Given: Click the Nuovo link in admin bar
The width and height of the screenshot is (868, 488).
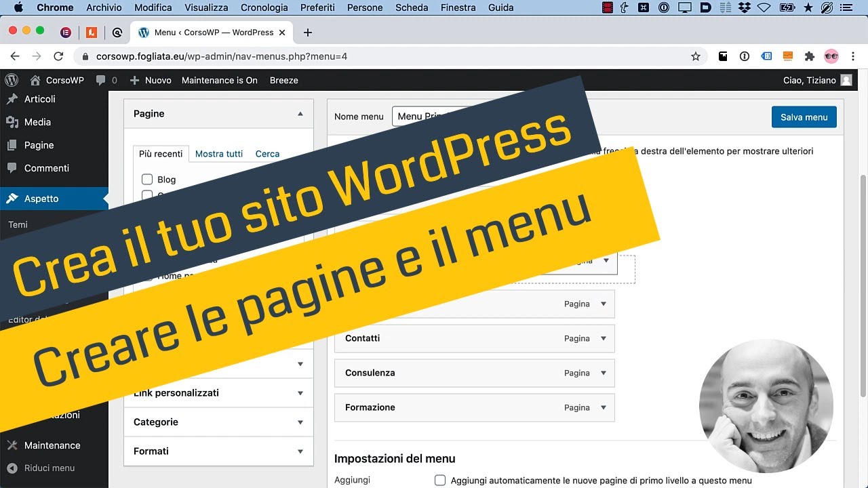Looking at the screenshot, I should click(151, 80).
